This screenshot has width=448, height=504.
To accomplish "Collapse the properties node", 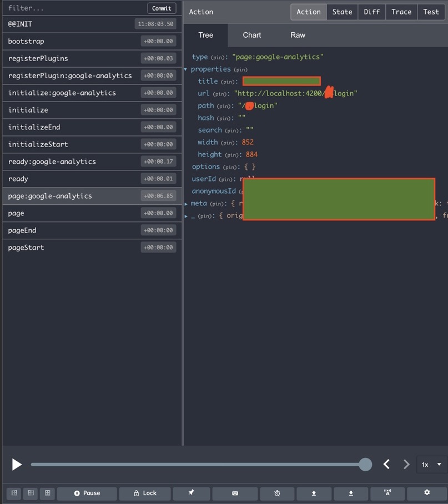I will [185, 69].
